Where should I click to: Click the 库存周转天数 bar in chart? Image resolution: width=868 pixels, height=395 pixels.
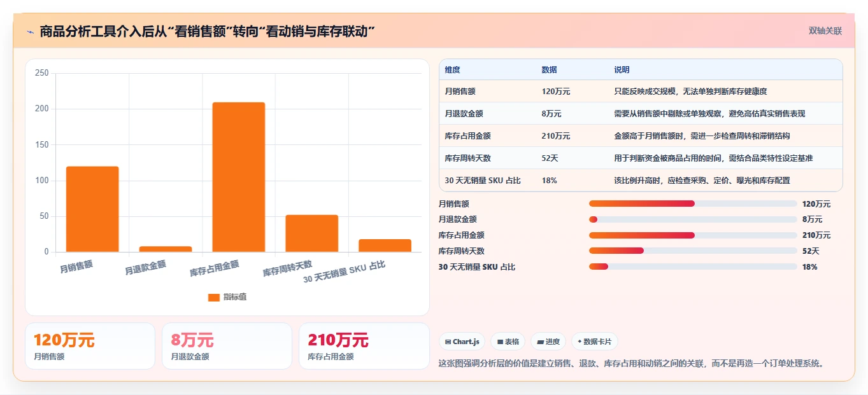312,233
